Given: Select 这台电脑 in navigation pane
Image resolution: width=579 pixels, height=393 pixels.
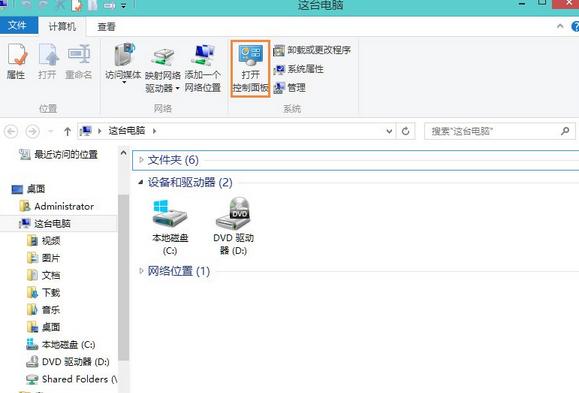Looking at the screenshot, I should point(45,223).
